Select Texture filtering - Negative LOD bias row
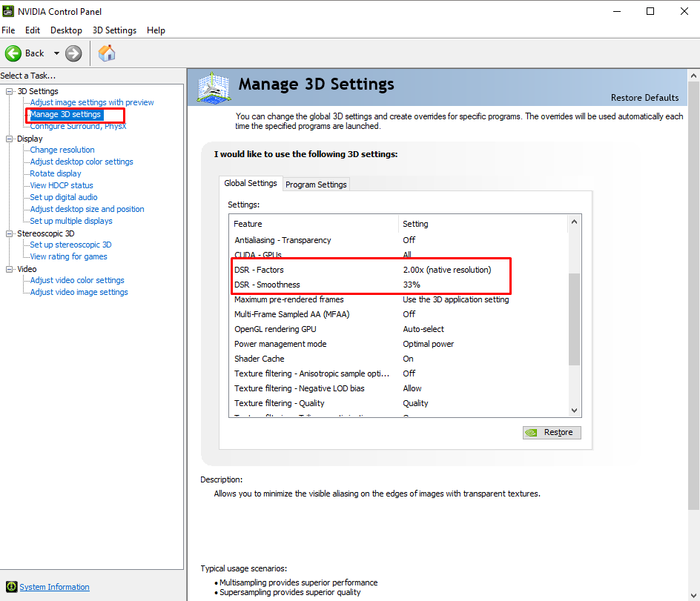This screenshot has height=601, width=700. 399,388
